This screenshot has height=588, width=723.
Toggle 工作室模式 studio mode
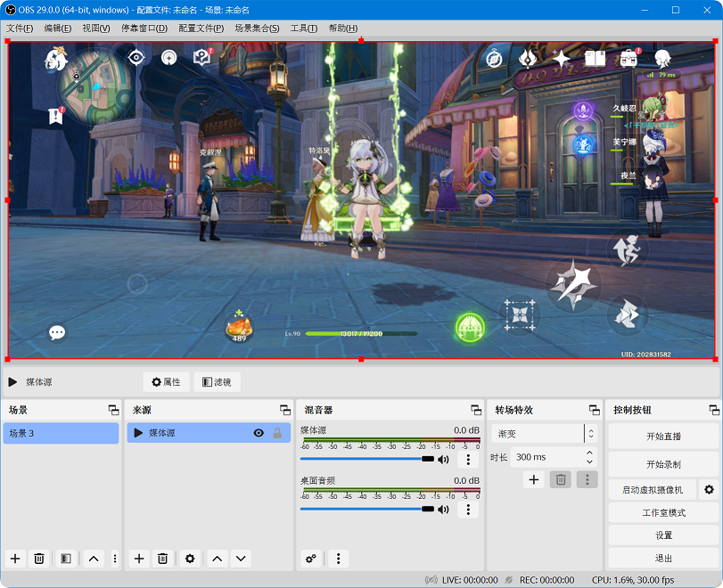[x=663, y=512]
